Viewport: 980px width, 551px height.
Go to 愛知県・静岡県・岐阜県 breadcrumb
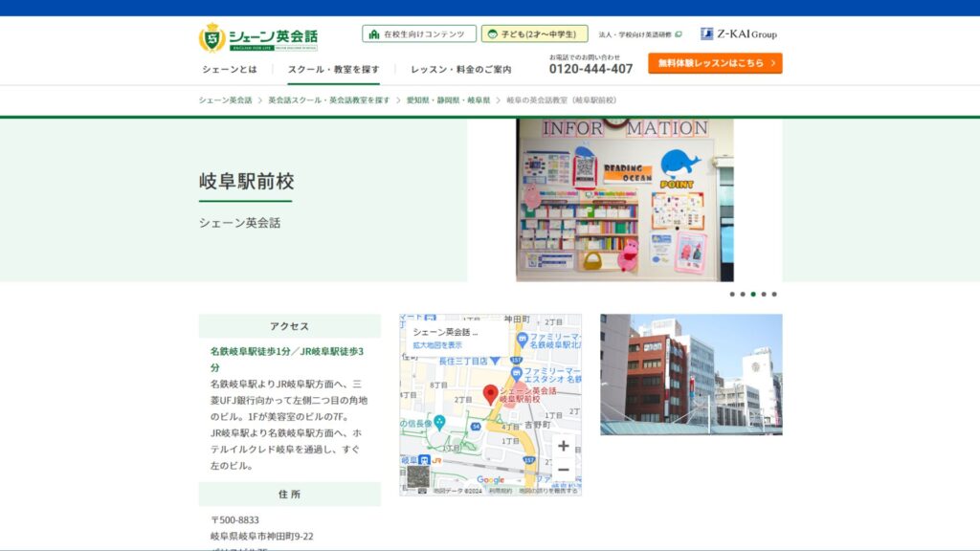(x=449, y=99)
